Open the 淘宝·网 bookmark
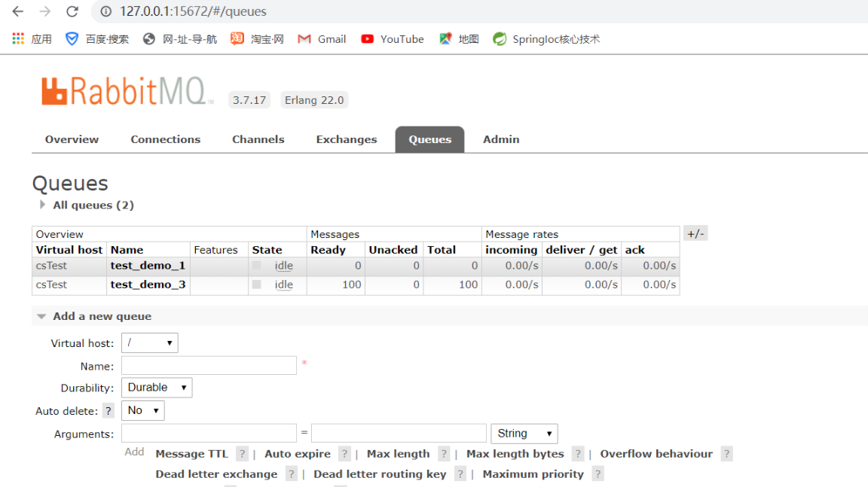 pos(258,38)
